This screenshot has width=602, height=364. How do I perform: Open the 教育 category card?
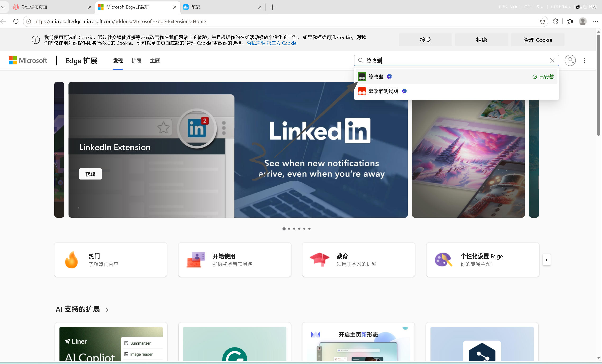tap(358, 260)
